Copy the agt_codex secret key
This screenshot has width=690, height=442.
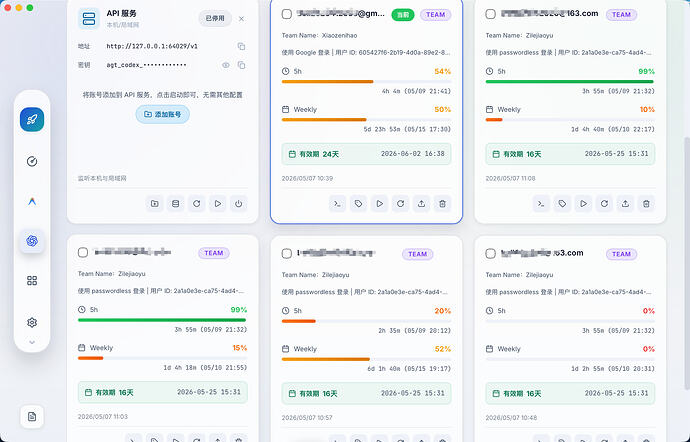(x=241, y=65)
